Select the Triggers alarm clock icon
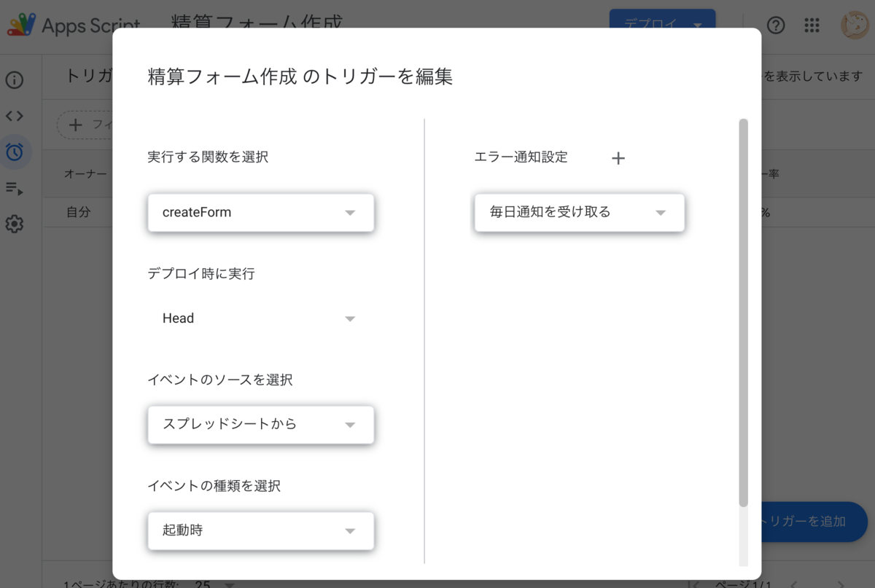 pos(14,152)
